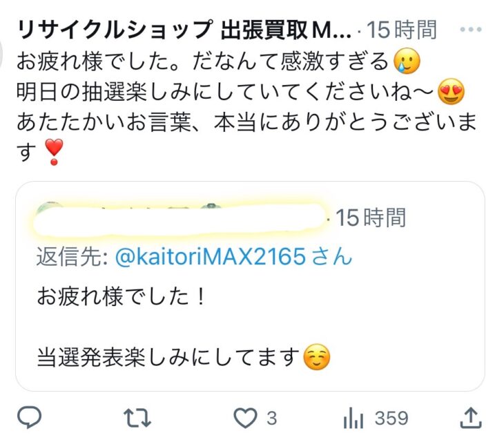The image size is (504, 442).
Task: Click the 返信先 reply-to label
Action: coord(72,256)
